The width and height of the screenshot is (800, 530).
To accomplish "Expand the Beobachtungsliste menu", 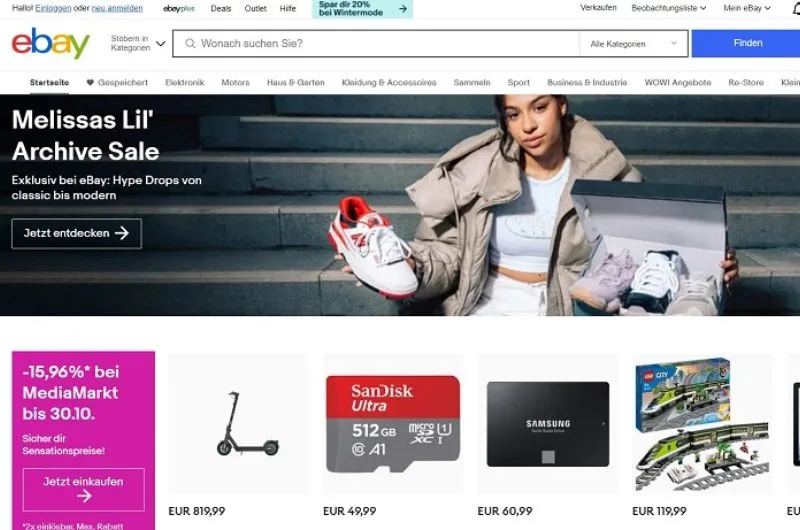I will point(668,8).
